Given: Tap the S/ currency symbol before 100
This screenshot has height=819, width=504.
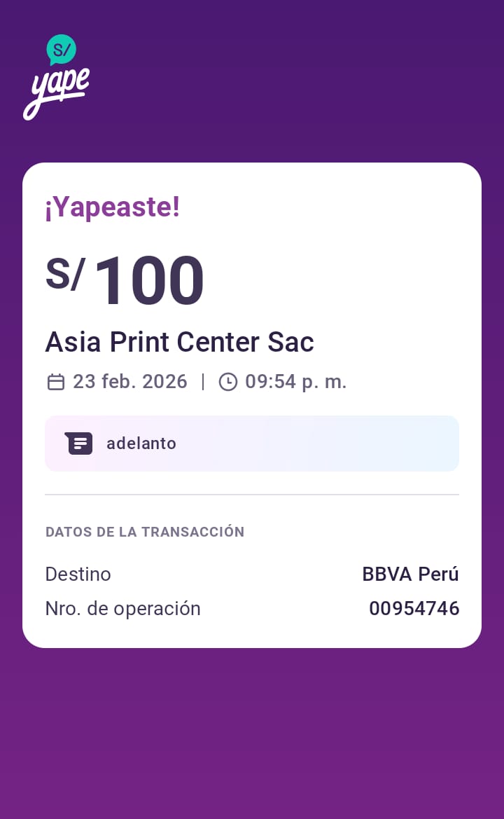Looking at the screenshot, I should coord(65,274).
